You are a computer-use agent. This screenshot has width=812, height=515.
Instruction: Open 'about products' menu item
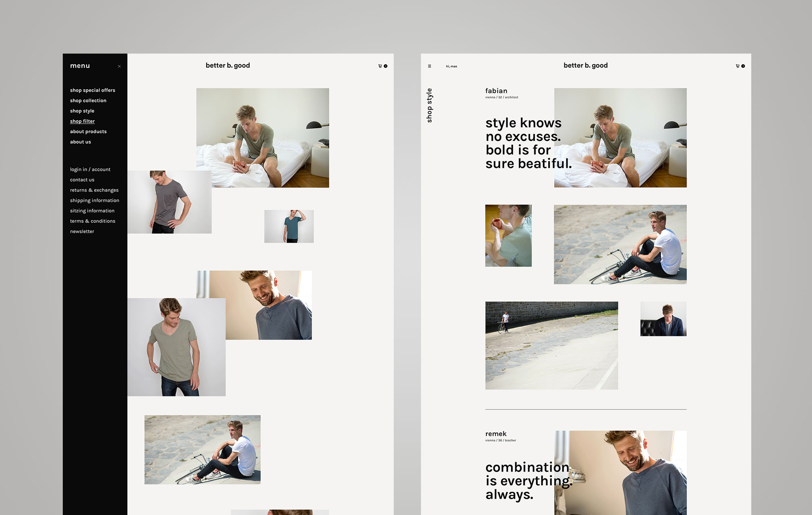point(88,131)
